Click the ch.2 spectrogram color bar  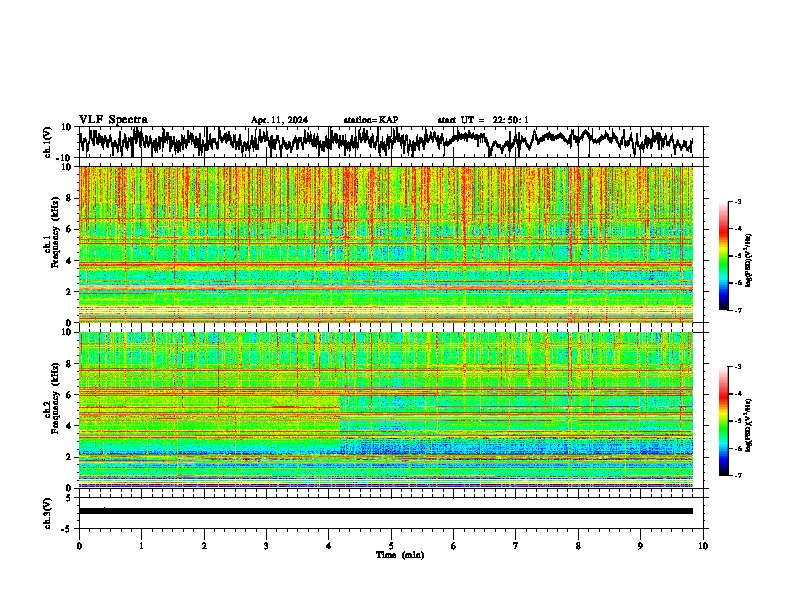coord(723,421)
